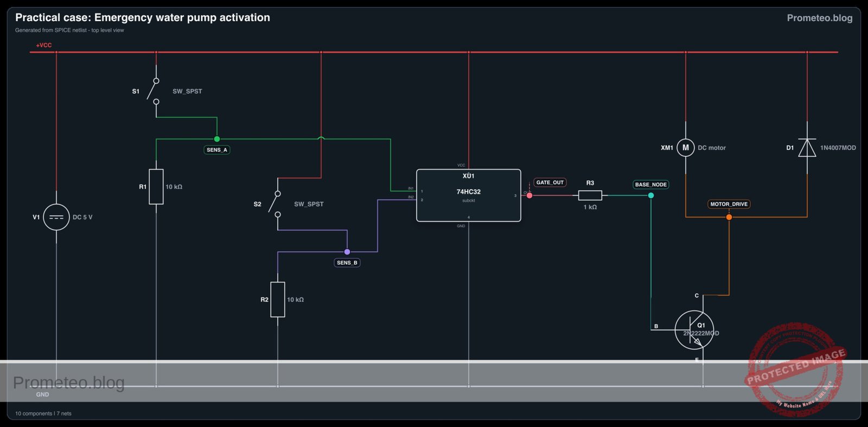Click the orange MOTOR_DRIVE junction dot
The height and width of the screenshot is (427, 868).
(729, 217)
